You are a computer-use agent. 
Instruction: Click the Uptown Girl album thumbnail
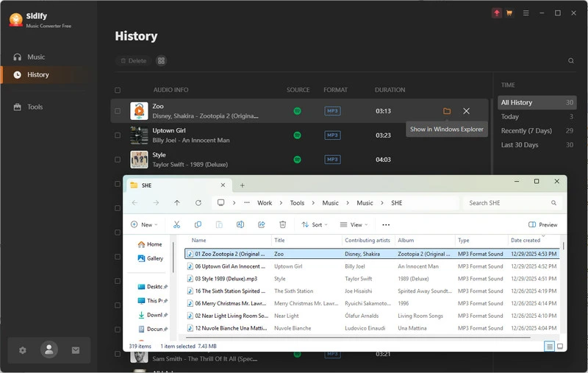[x=139, y=135]
